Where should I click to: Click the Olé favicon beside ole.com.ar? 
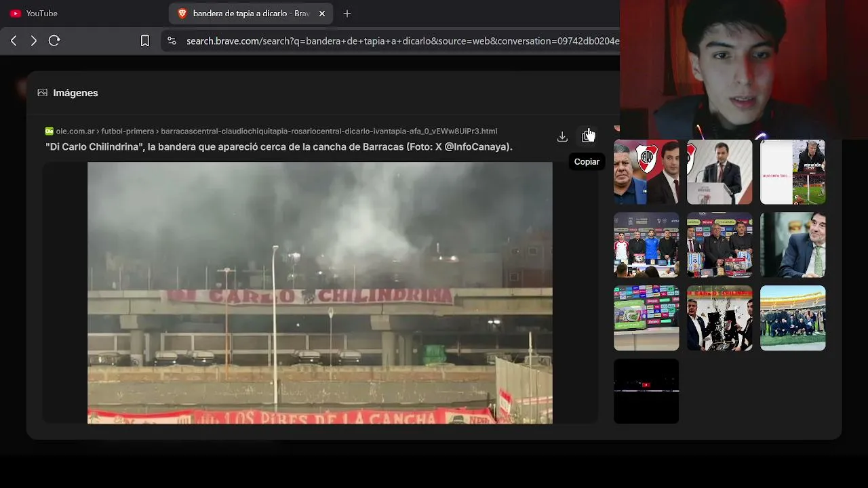[x=49, y=131]
